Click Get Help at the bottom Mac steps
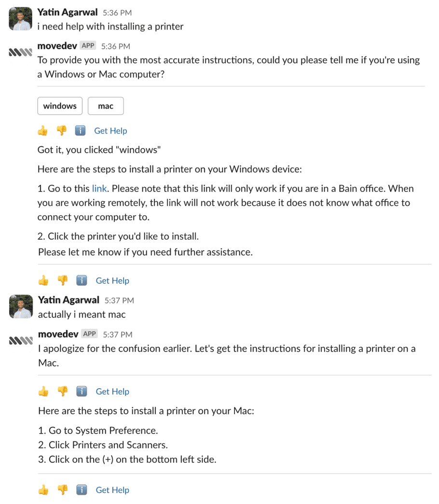 pyautogui.click(x=112, y=490)
